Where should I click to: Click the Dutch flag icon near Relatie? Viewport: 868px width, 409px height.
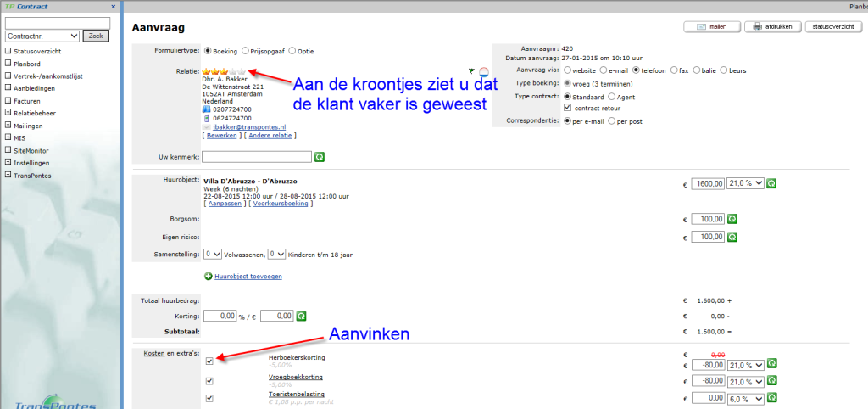pos(484,72)
